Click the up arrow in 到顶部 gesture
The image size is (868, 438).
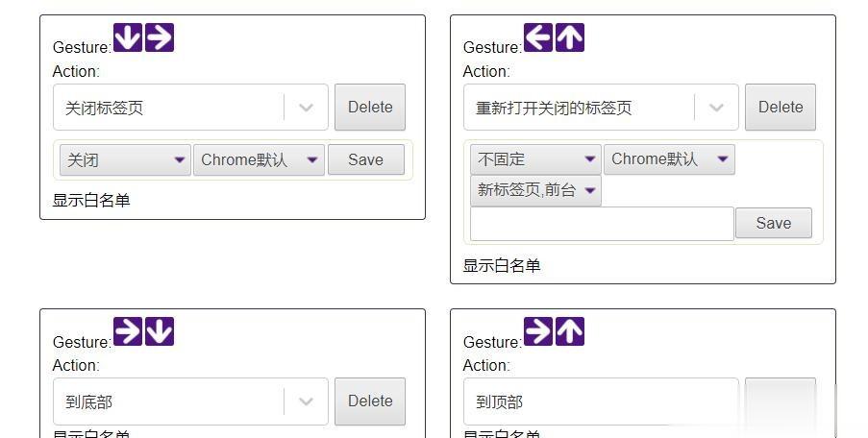570,332
